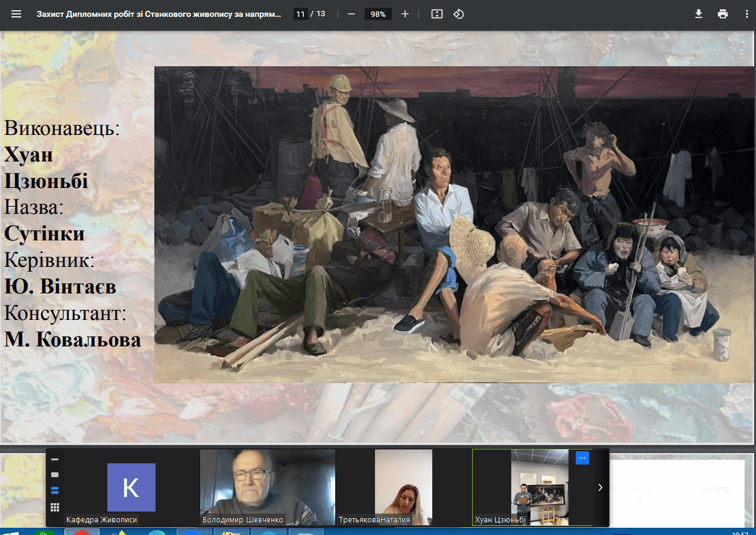Switch Zoom strip to grid view

point(55,507)
